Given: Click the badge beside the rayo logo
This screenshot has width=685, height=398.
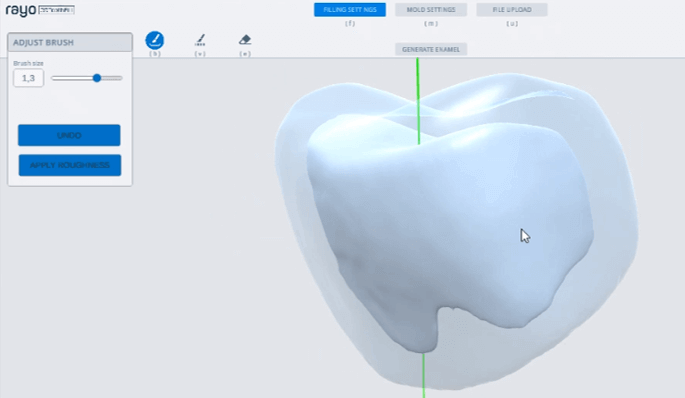Looking at the screenshot, I should point(56,10).
